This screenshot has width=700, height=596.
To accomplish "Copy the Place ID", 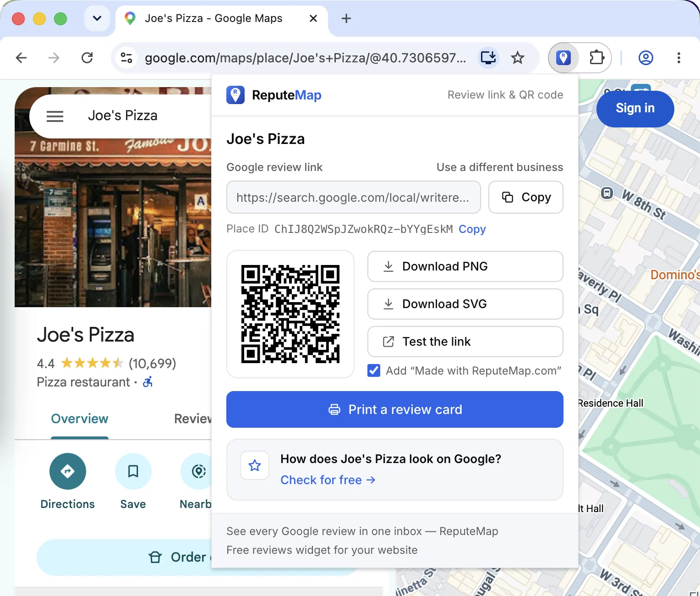I will 472,229.
